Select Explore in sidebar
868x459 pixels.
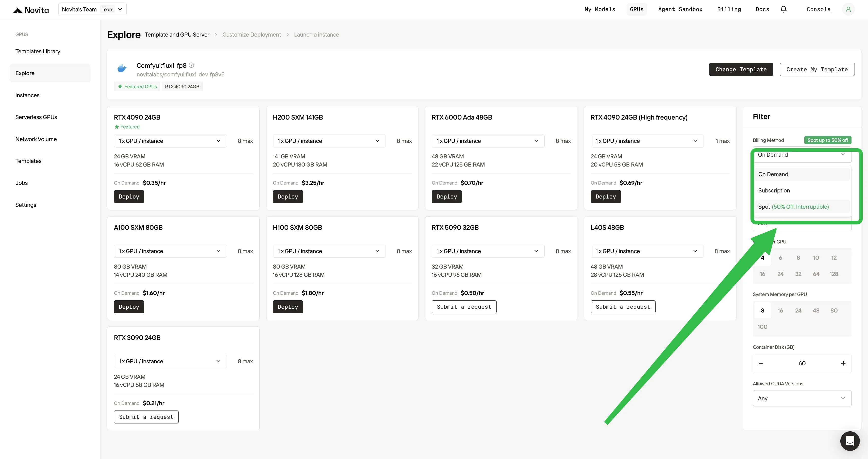[x=50, y=73]
